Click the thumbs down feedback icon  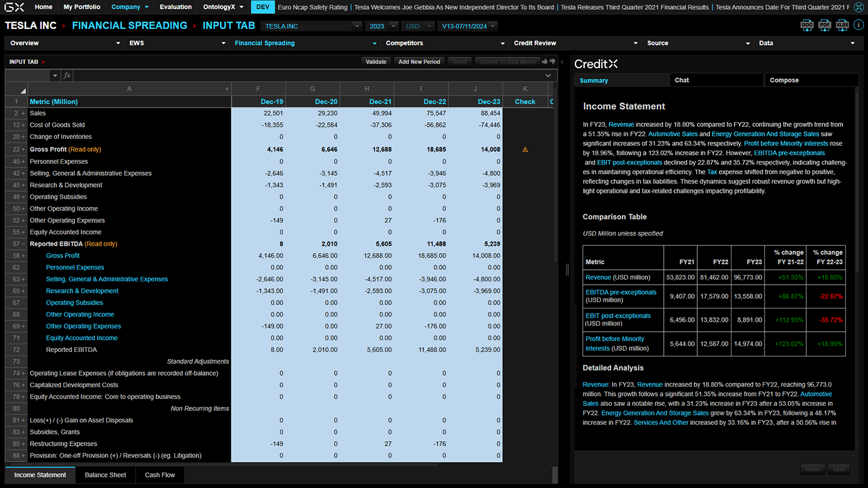click(552, 61)
